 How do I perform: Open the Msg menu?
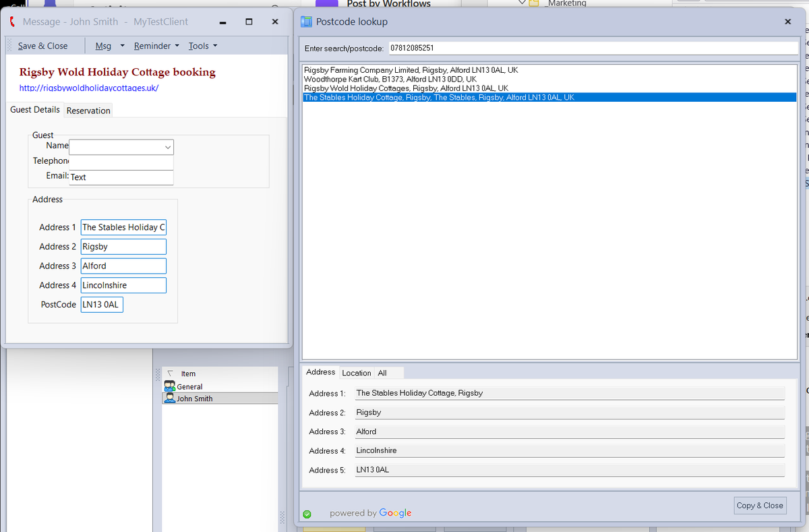[103, 46]
